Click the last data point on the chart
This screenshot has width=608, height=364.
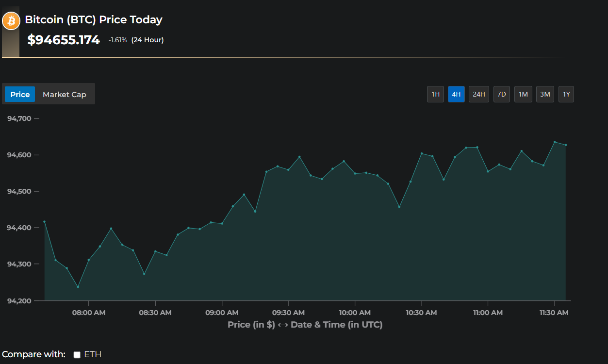(x=566, y=145)
